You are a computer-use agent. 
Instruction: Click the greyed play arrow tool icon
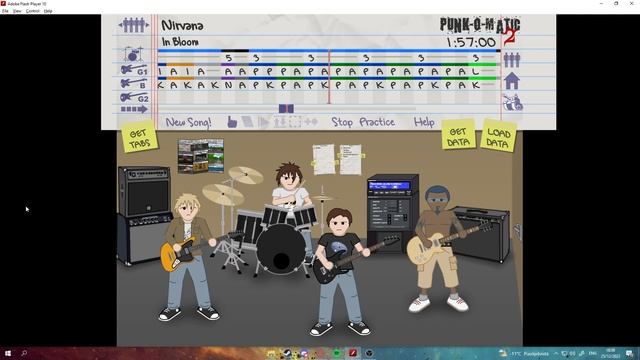(264, 122)
